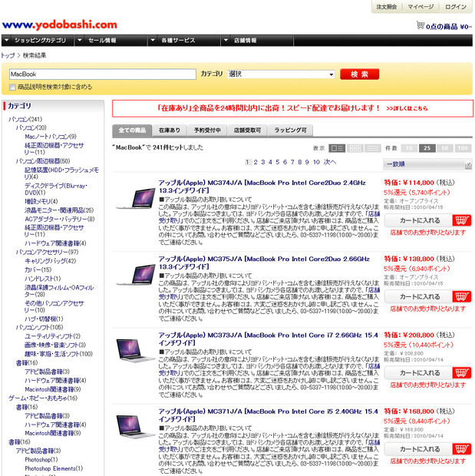Click the ログイン link
Image resolution: width=475 pixels, height=476 pixels.
pyautogui.click(x=455, y=7)
